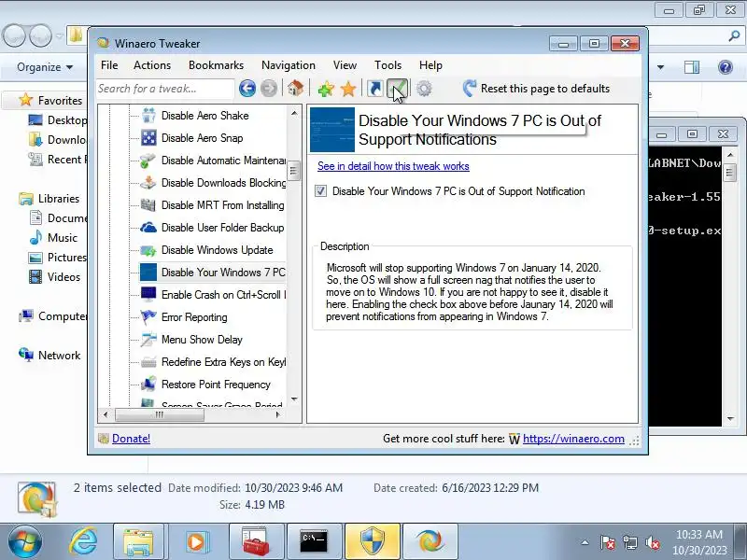The height and width of the screenshot is (560, 747).
Task: Select Error Reporting in the tweak list
Action: click(x=194, y=317)
